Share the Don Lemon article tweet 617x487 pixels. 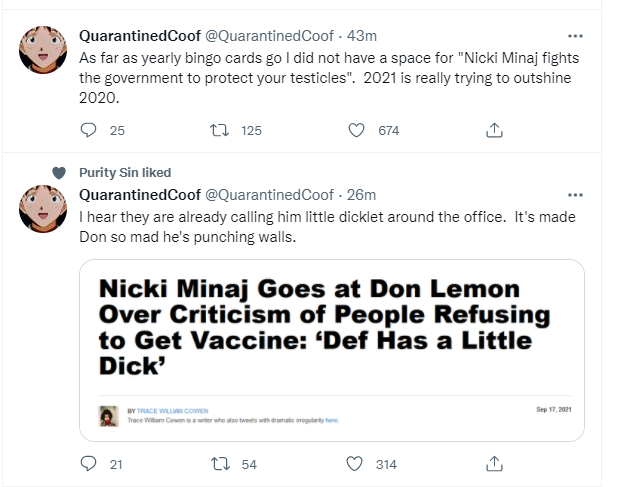pyautogui.click(x=494, y=464)
